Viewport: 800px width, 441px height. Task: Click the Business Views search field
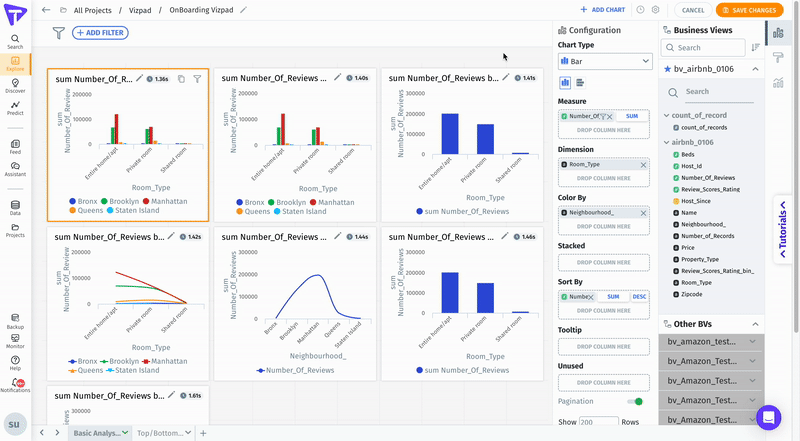tap(708, 47)
